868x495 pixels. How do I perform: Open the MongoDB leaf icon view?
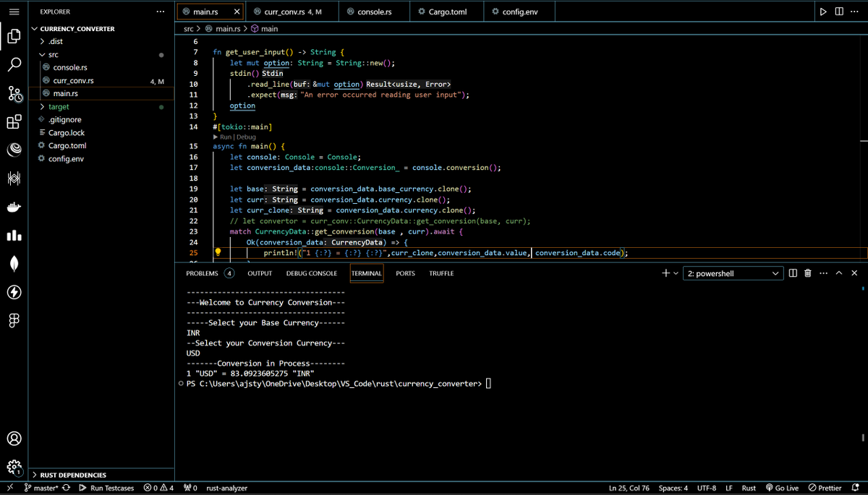point(14,264)
